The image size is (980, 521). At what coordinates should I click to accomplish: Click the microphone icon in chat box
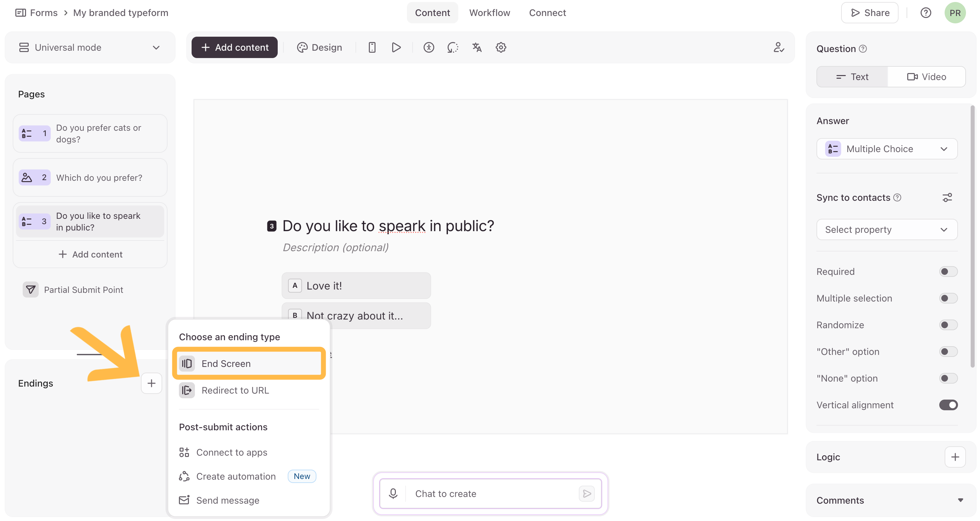pos(393,494)
